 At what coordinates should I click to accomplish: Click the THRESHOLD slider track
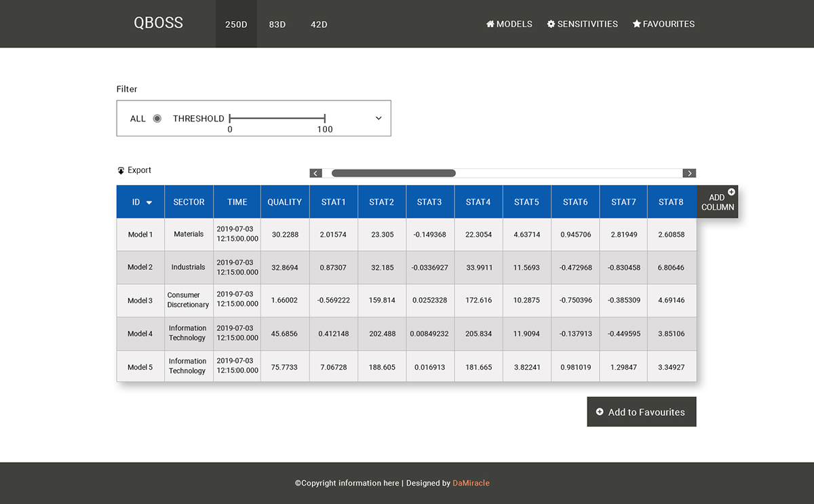277,118
